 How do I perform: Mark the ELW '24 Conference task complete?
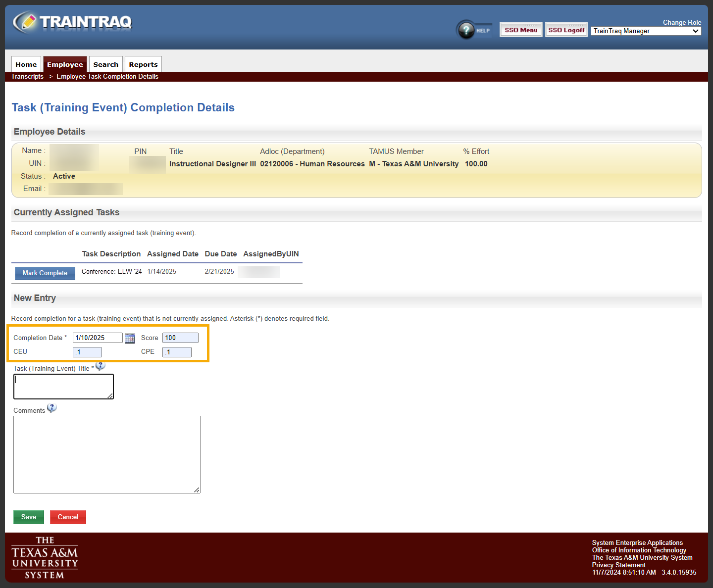click(45, 273)
